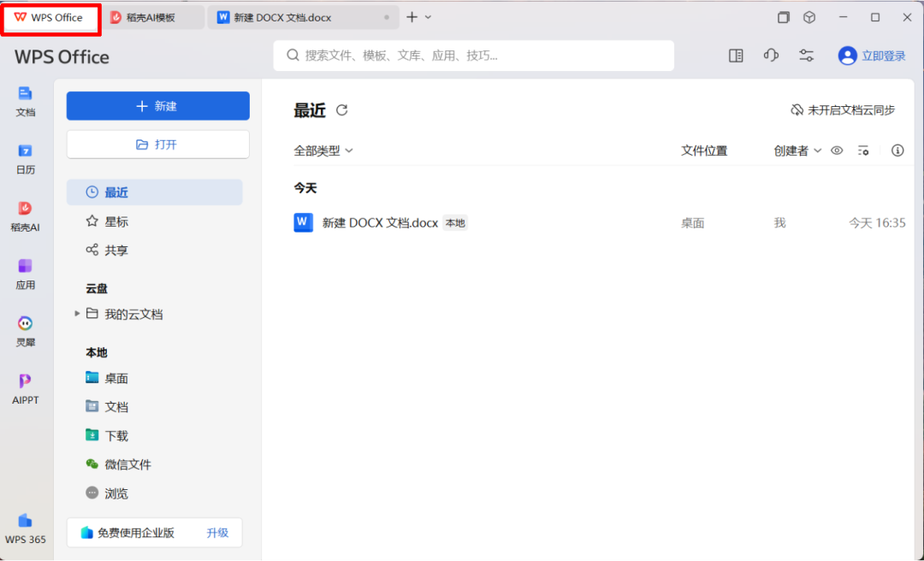Image resolution: width=924 pixels, height=561 pixels.
Task: Toggle the side panel layout icon
Action: (736, 56)
